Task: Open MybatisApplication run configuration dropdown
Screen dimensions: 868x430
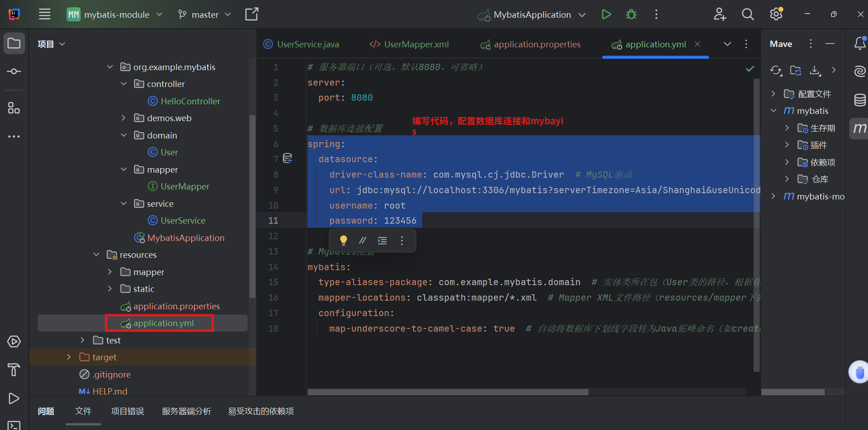Action: (x=531, y=15)
